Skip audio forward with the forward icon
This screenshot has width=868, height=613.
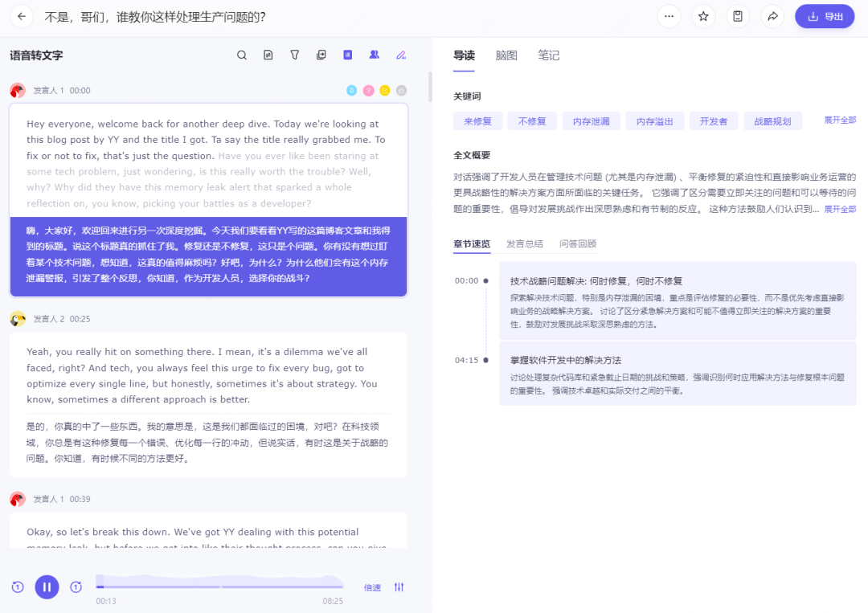tap(76, 587)
